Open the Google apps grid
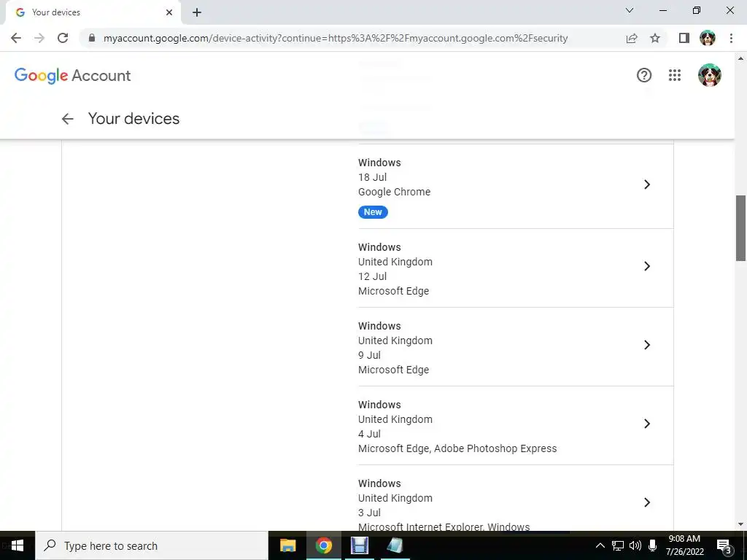Screen dimensions: 747x560 click(x=675, y=75)
